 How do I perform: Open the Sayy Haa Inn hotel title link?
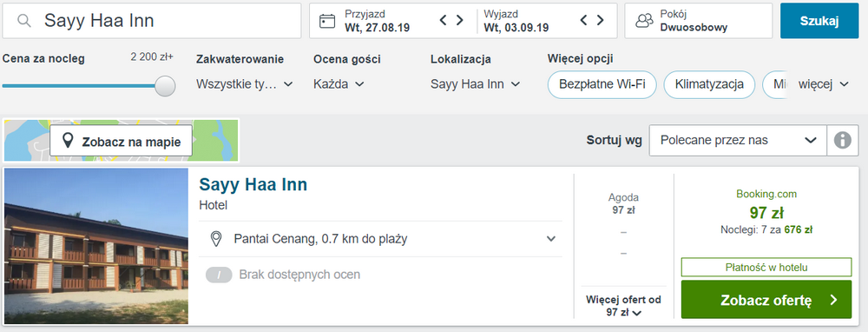click(253, 184)
